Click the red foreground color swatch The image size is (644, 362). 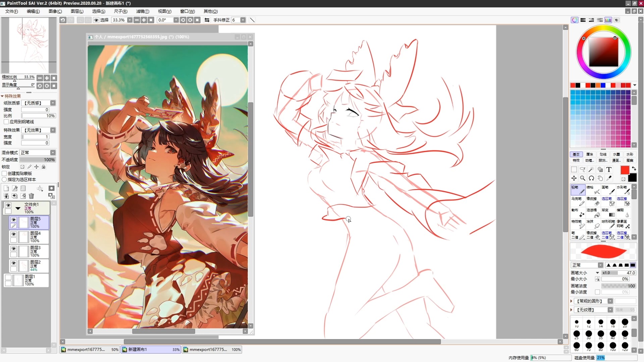[x=625, y=170]
